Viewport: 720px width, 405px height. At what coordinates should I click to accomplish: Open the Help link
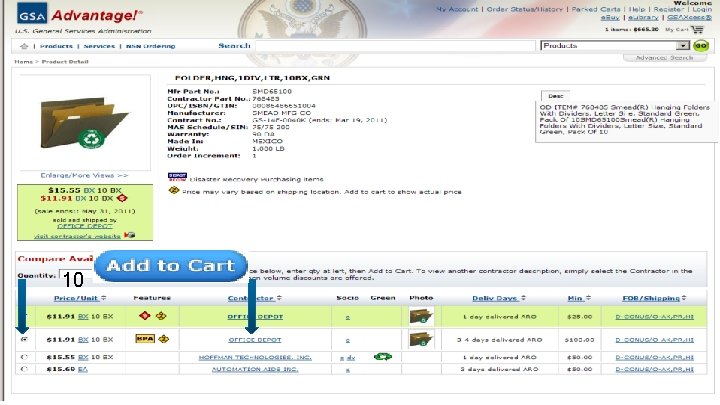(636, 9)
